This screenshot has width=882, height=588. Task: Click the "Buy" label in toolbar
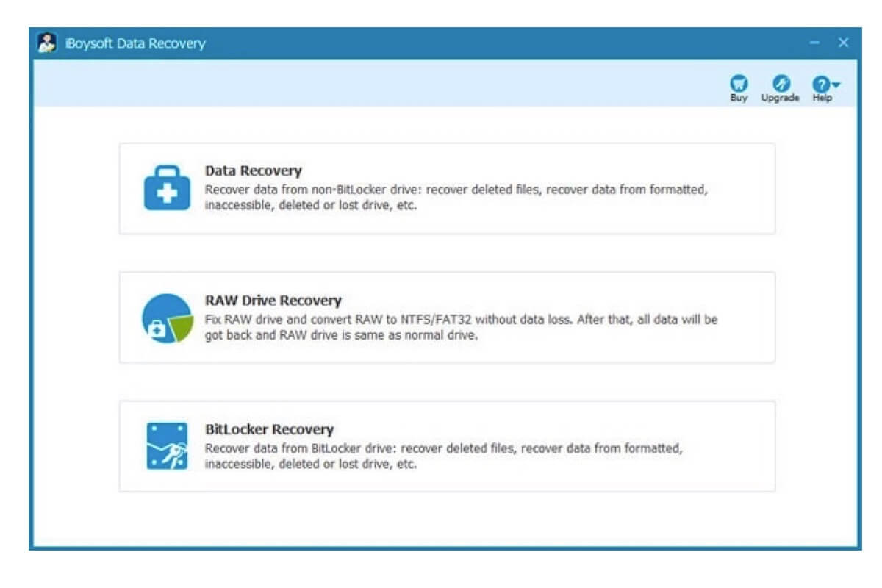[x=739, y=98]
